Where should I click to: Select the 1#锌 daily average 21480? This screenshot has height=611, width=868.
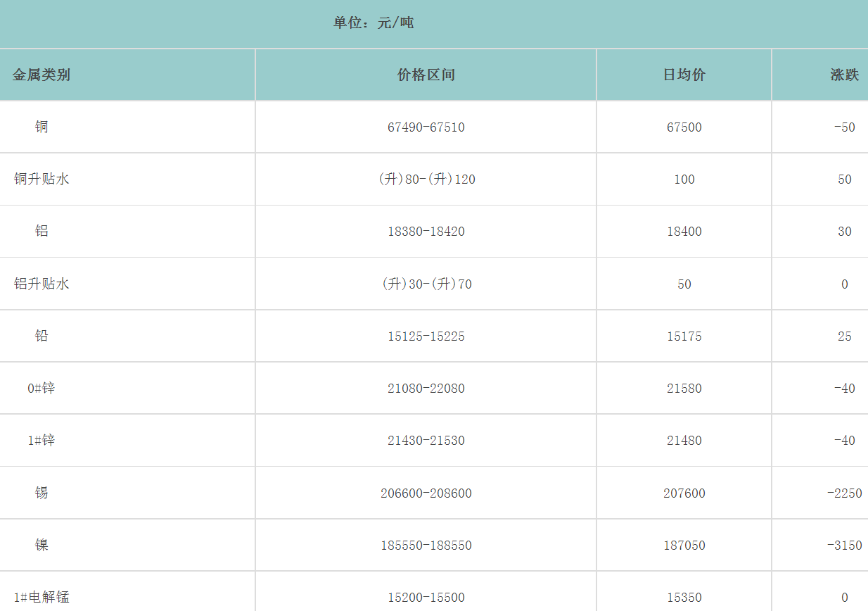[x=684, y=441]
